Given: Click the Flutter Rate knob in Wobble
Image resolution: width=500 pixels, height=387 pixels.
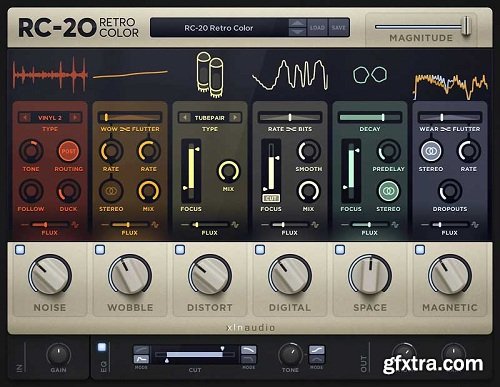Looking at the screenshot, I should pyautogui.click(x=149, y=151).
